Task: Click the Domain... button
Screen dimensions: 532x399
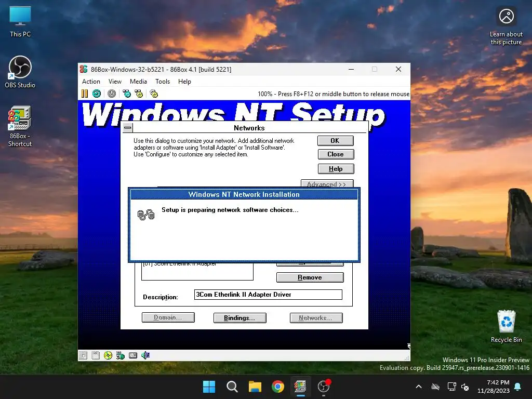Action: pos(168,317)
